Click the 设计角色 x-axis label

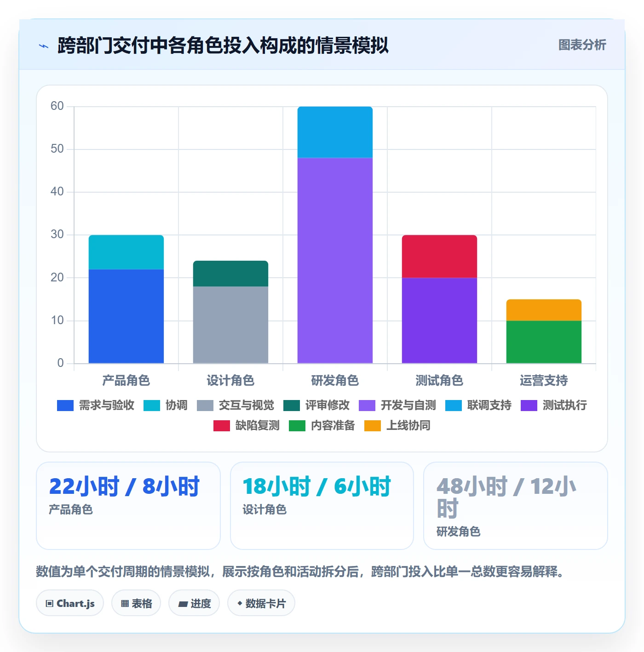(x=230, y=381)
